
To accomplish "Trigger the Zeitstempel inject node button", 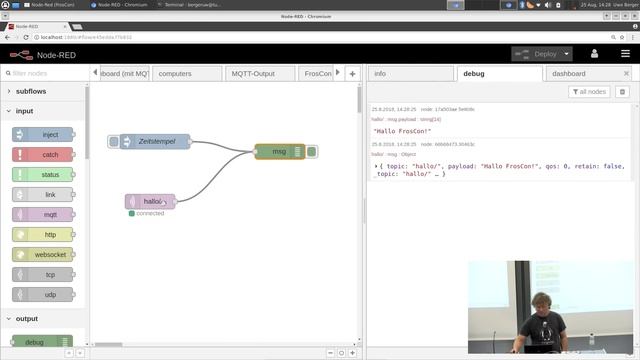I will pyautogui.click(x=114, y=142).
